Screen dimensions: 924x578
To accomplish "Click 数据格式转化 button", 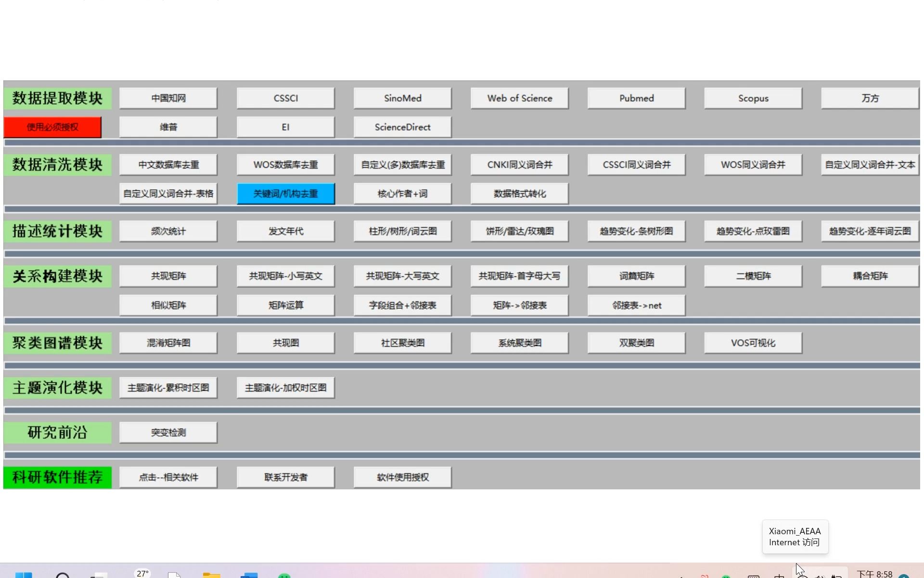I will tap(520, 194).
